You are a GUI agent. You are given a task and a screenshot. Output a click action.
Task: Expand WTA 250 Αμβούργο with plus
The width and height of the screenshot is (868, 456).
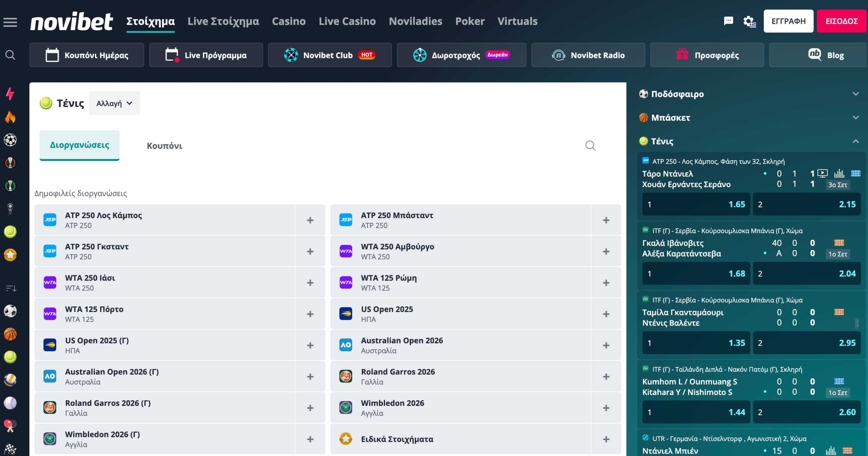(x=606, y=251)
